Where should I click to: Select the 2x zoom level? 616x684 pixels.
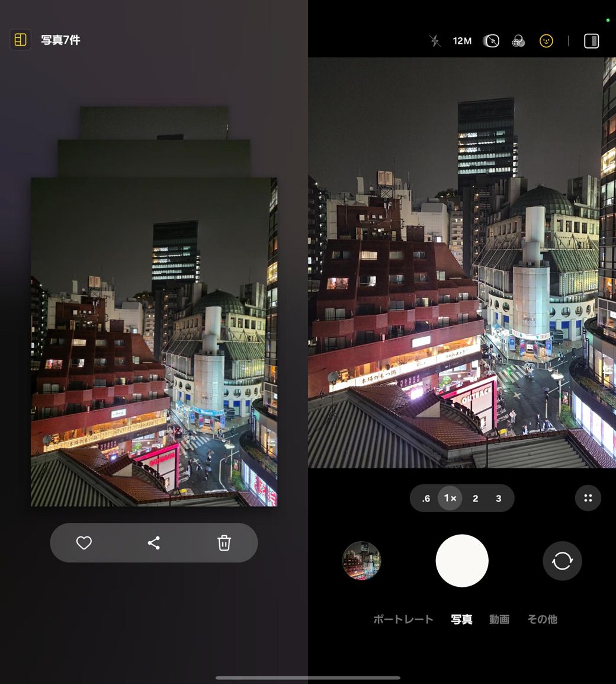[475, 498]
